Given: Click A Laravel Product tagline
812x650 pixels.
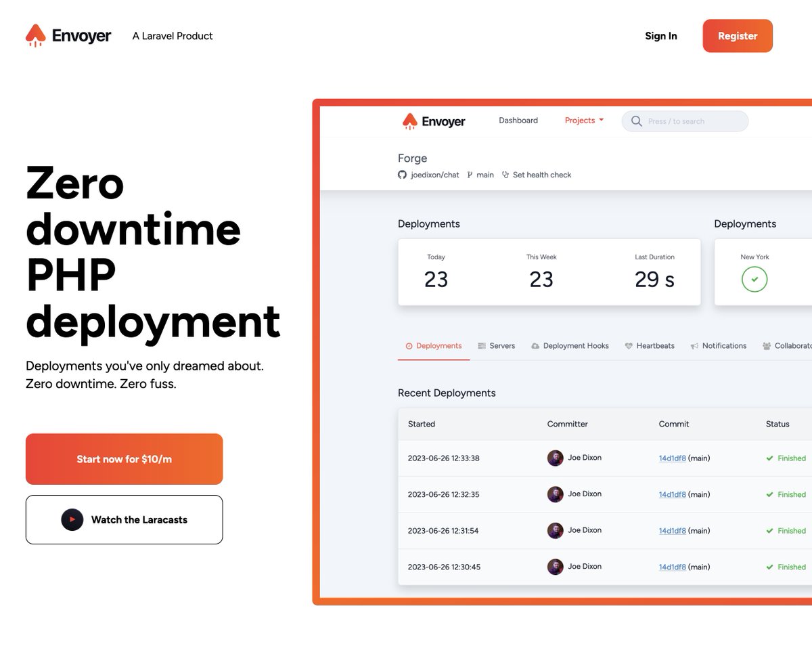Looking at the screenshot, I should point(173,36).
